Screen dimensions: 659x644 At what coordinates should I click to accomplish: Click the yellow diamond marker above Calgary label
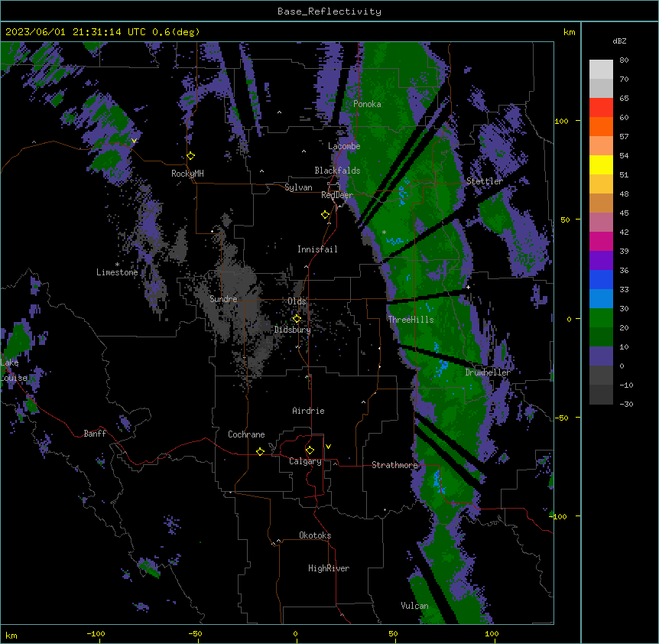click(310, 450)
